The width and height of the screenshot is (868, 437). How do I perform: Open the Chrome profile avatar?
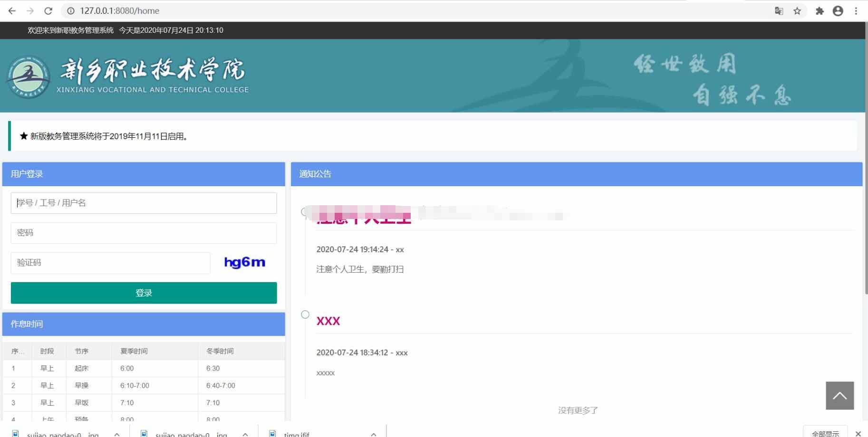click(838, 10)
